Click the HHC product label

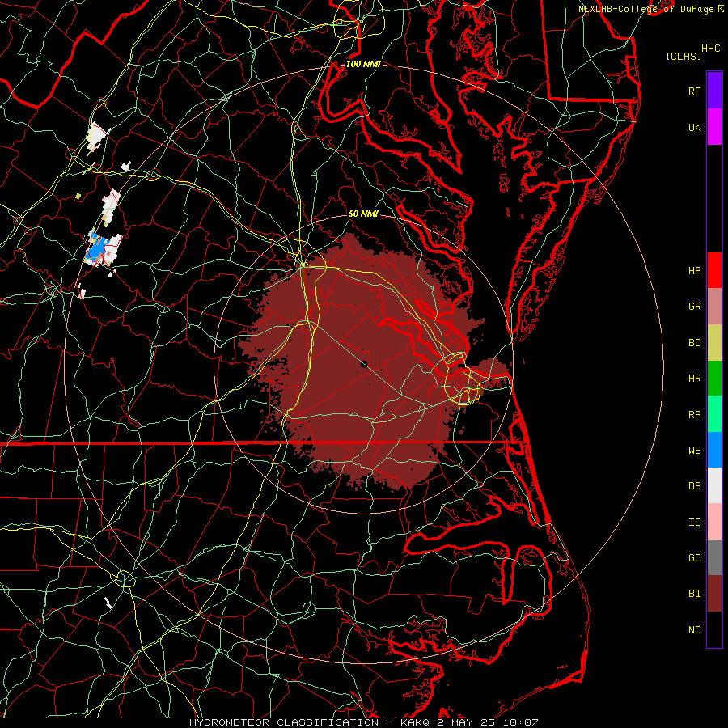click(711, 49)
